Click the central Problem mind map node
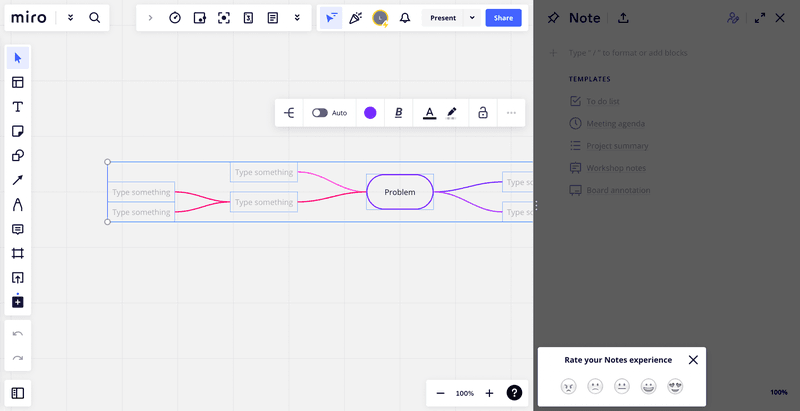Viewport: 800px width, 411px height. pos(400,191)
